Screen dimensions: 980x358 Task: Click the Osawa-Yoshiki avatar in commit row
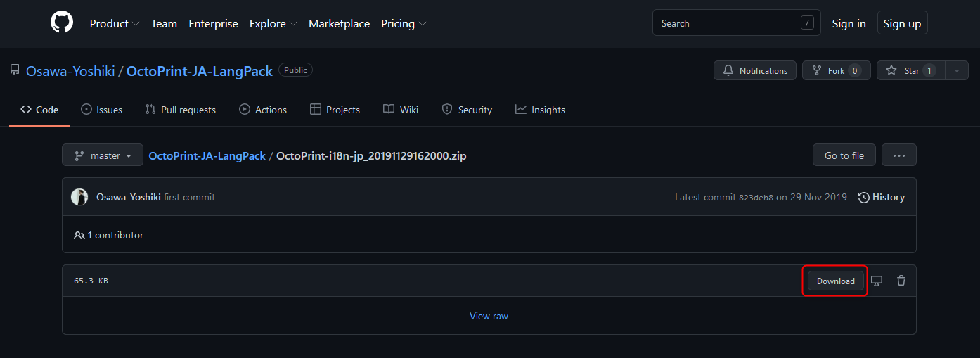point(79,197)
